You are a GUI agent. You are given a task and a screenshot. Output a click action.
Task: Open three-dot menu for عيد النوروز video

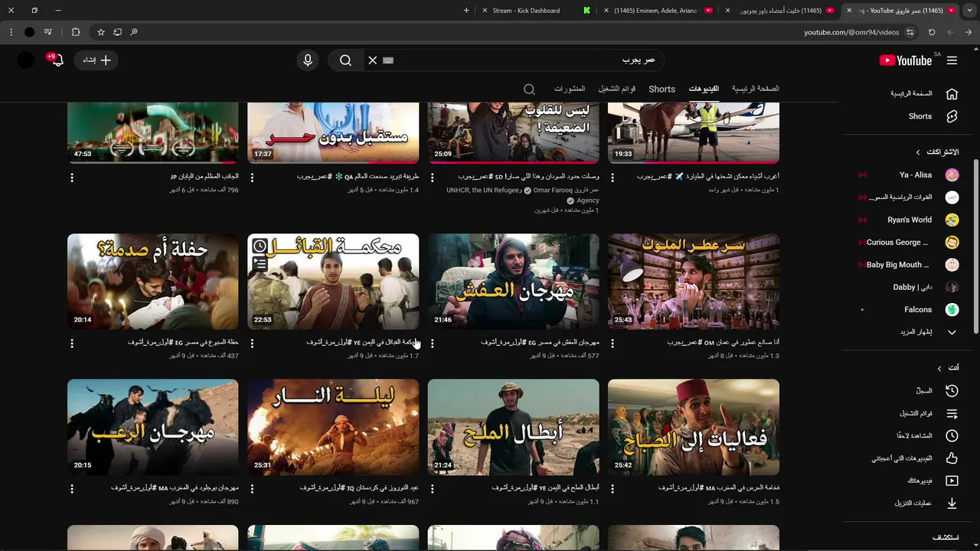pyautogui.click(x=252, y=489)
